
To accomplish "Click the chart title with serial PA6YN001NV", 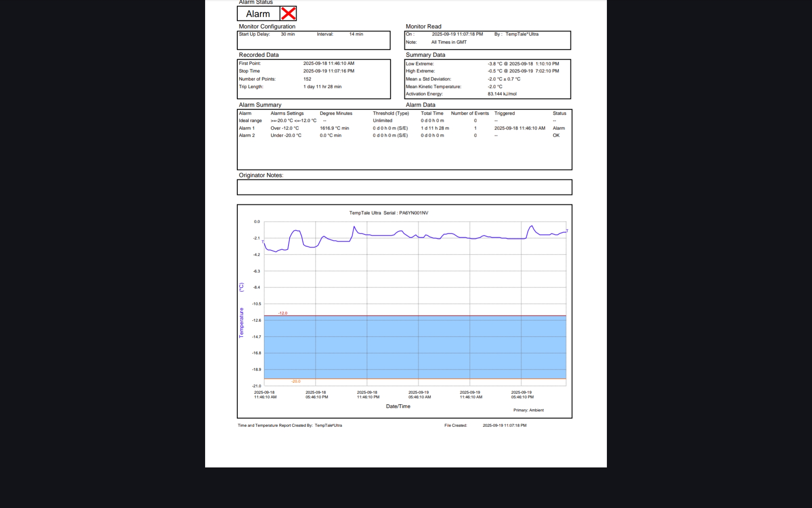I will coord(388,213).
